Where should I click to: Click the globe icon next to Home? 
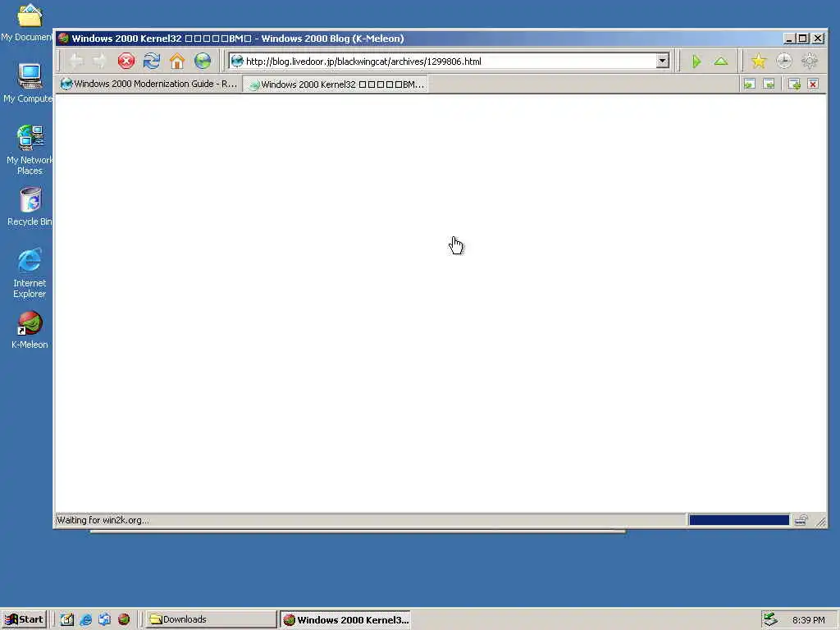pos(203,61)
